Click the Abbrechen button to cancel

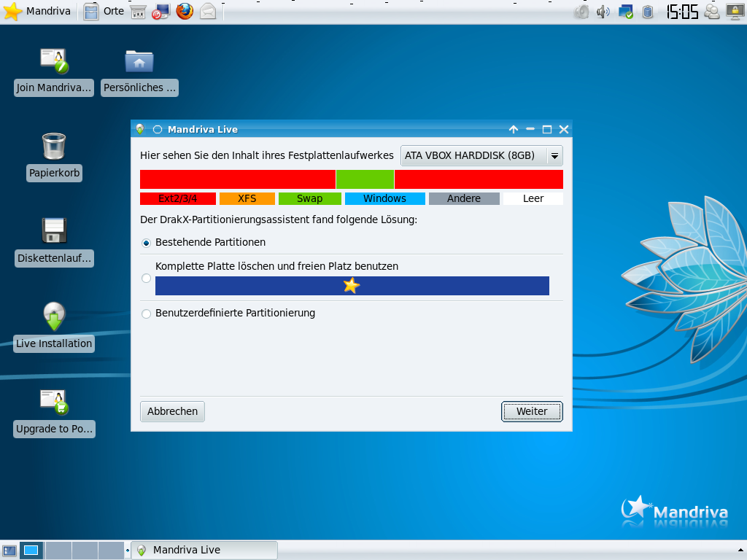pos(172,411)
